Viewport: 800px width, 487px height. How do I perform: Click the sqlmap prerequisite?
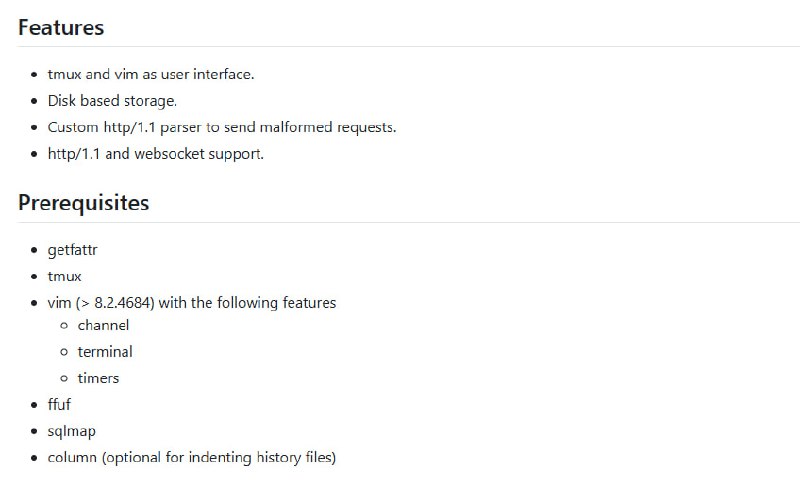pyautogui.click(x=72, y=432)
